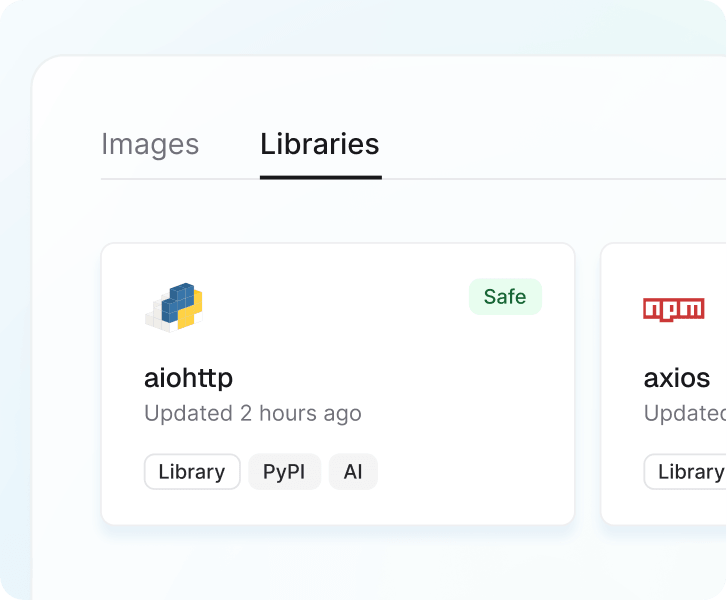The width and height of the screenshot is (727, 600).
Task: Click the AI tag on the aiohttp card
Action: (x=353, y=472)
